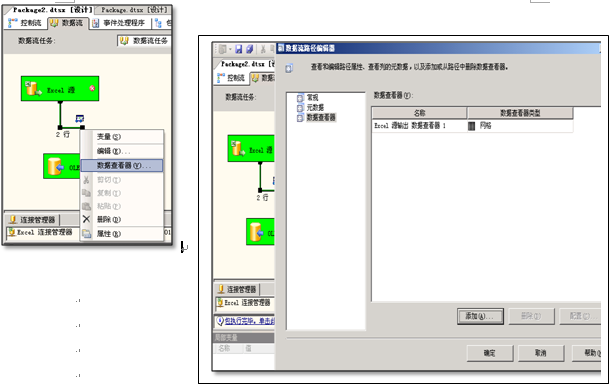The height and width of the screenshot is (389, 611).
Task: Click the copy icon beside 复制
Action: click(x=86, y=193)
